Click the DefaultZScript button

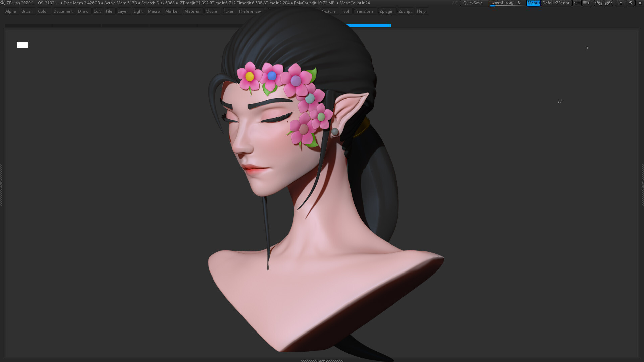click(556, 3)
